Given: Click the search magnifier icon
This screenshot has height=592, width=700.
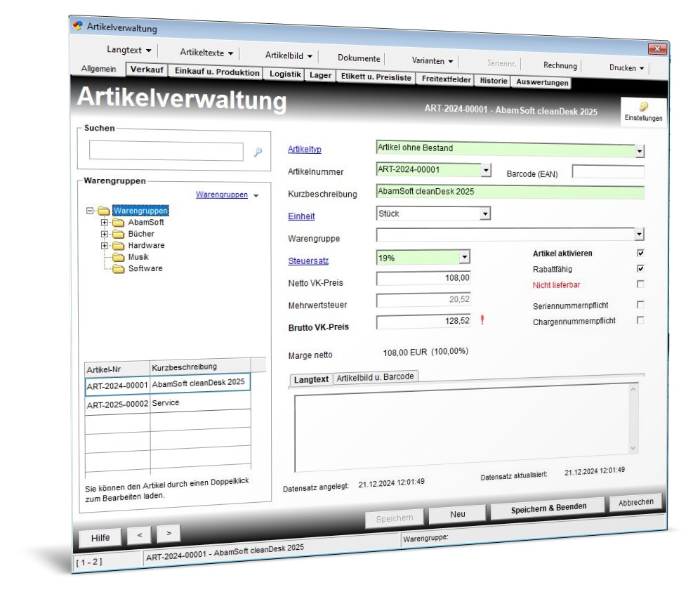Looking at the screenshot, I should (258, 152).
